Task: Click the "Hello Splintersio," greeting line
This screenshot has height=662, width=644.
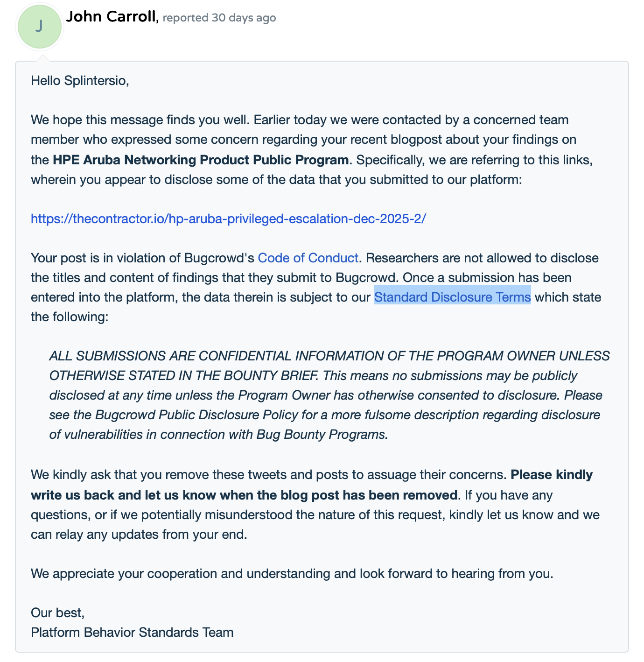Action: [x=80, y=80]
